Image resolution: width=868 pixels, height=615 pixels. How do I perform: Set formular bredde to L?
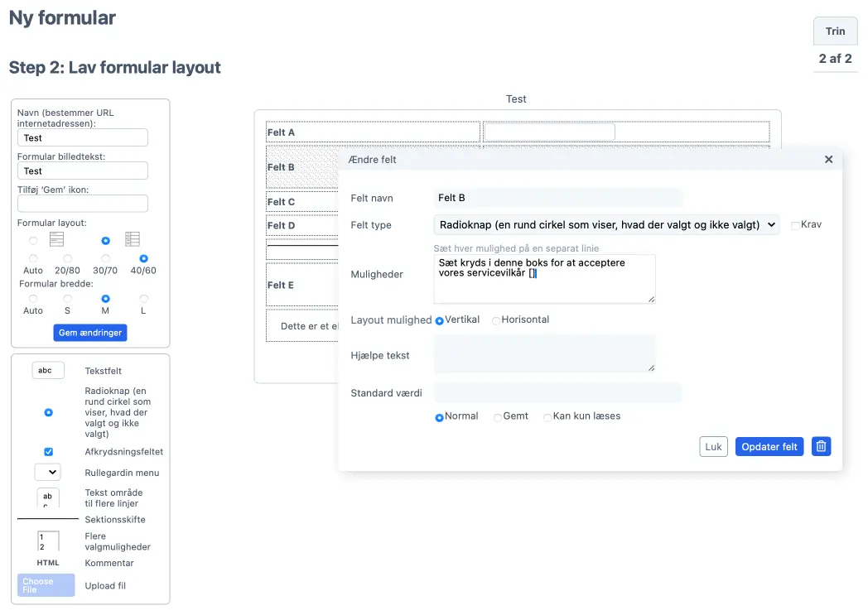click(x=143, y=299)
